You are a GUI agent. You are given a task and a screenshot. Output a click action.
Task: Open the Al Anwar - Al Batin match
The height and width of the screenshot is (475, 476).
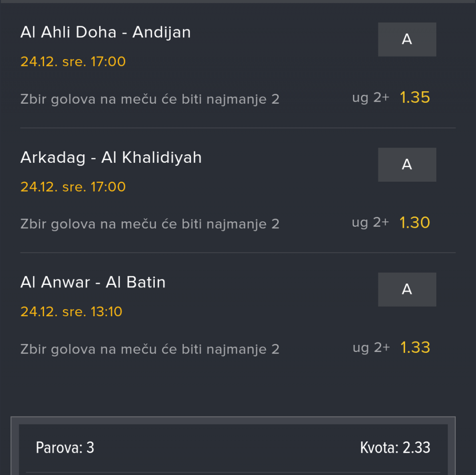pos(93,282)
